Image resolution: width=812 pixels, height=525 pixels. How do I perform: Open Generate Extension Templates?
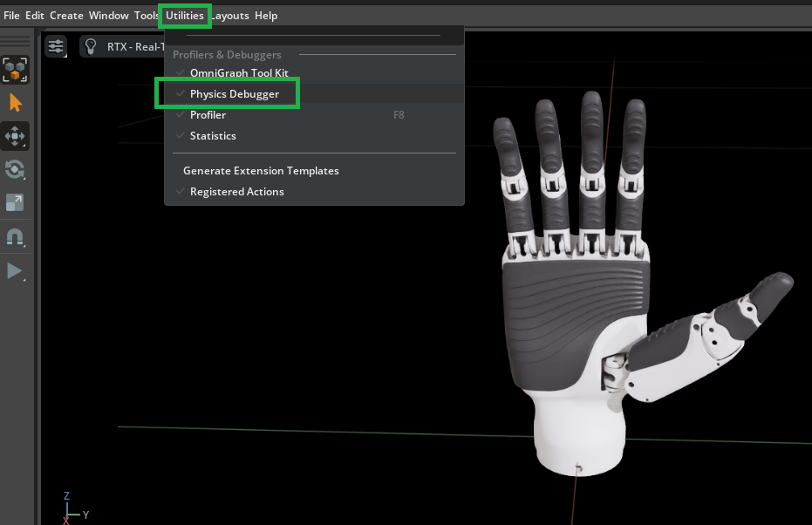coord(261,170)
